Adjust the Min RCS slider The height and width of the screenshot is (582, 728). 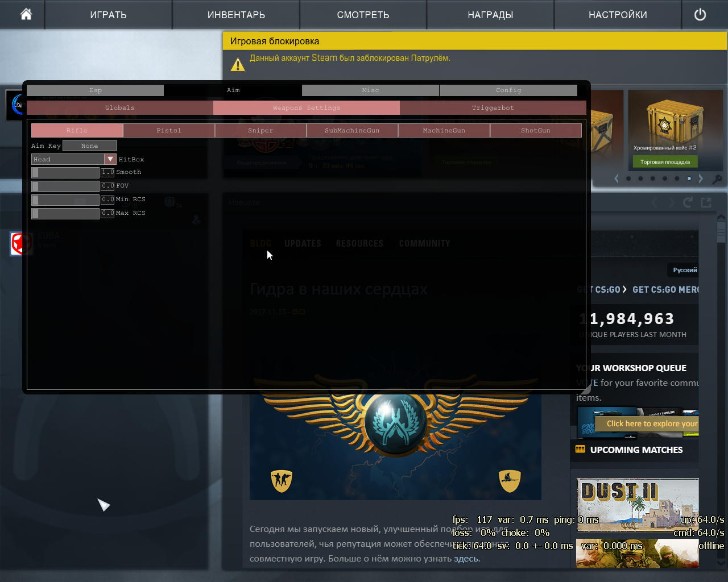point(65,199)
